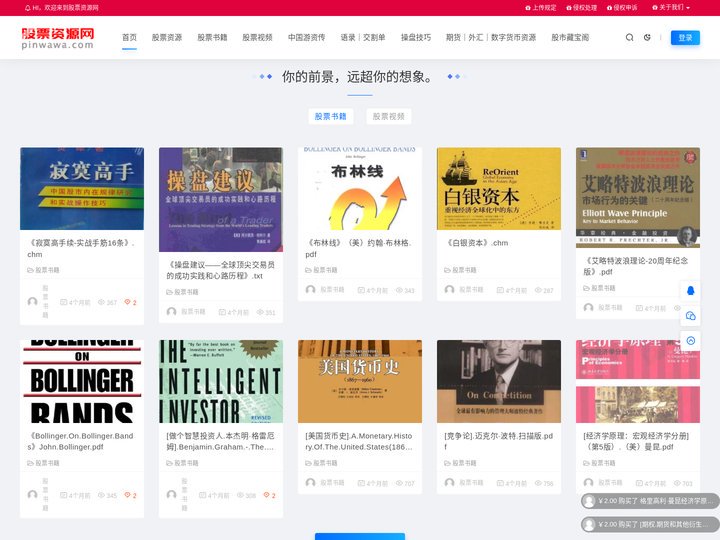
Task: Open The Intelligent Investor cover thumbnail
Action: (221, 381)
